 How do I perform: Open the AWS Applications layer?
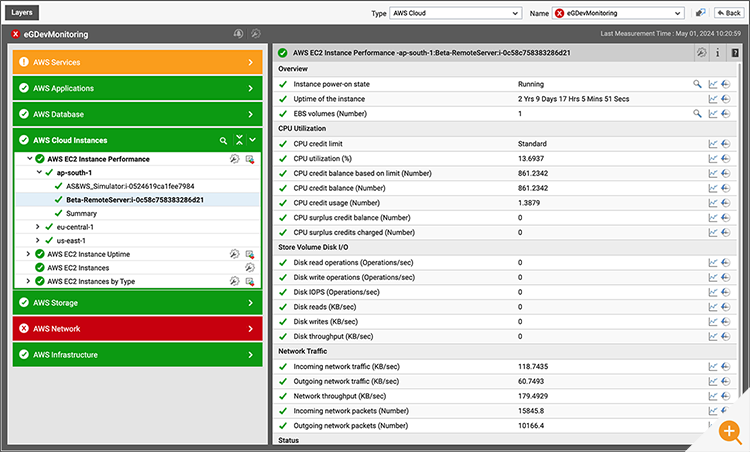138,88
